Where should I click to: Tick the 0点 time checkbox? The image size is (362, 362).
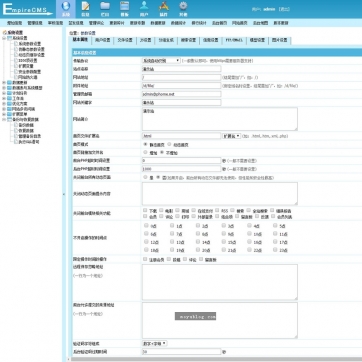pos(146,225)
